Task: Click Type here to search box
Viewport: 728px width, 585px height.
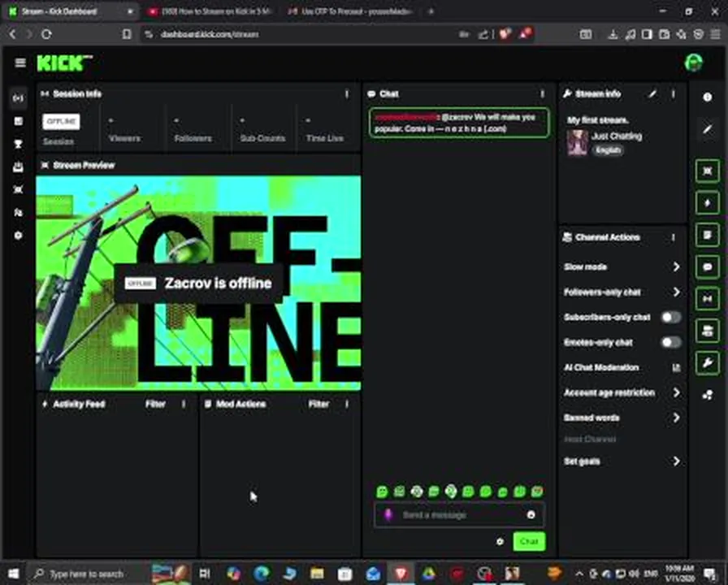Action: (x=87, y=574)
